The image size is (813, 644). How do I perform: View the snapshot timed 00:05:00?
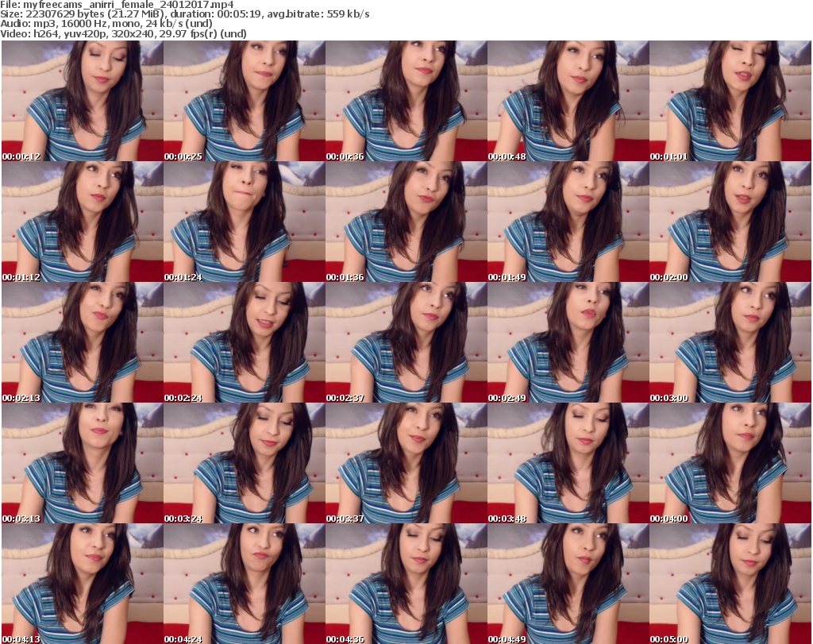pyautogui.click(x=730, y=584)
